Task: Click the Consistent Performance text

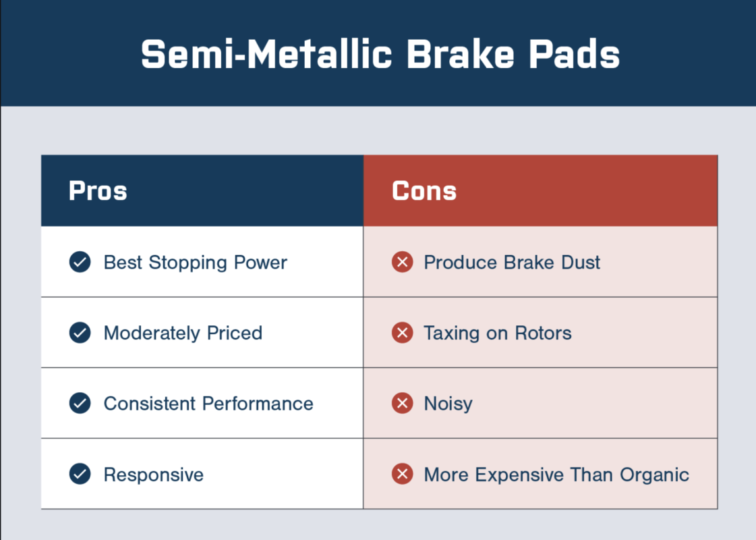Action: pos(208,404)
